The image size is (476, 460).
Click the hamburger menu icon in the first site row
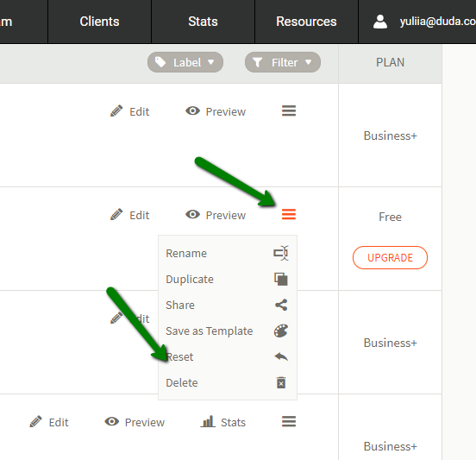[289, 110]
